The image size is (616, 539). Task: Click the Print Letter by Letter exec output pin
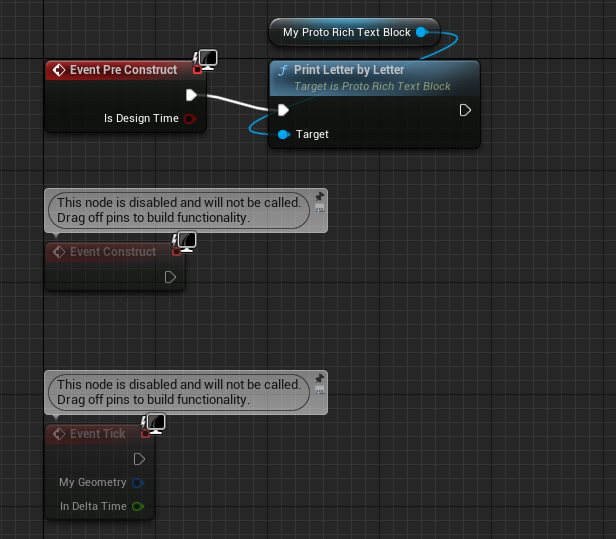click(465, 110)
